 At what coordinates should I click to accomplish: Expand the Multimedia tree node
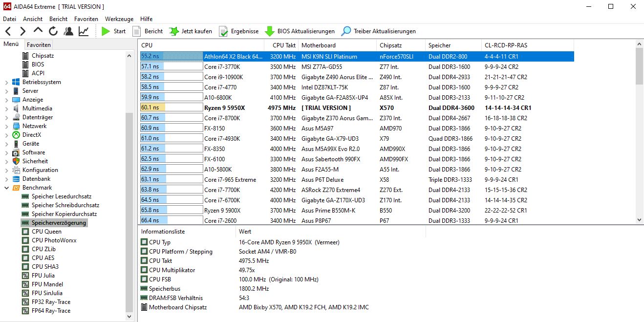tap(6, 108)
